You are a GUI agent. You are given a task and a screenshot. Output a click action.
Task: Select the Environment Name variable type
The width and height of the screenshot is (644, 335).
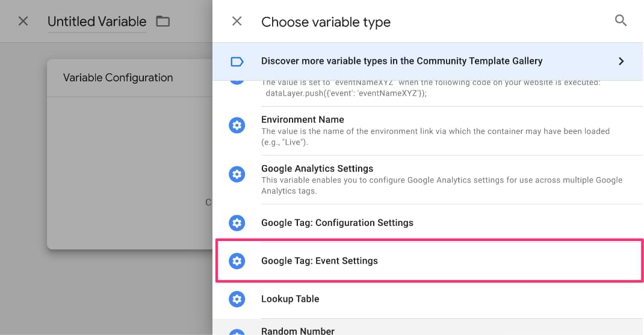pyautogui.click(x=428, y=131)
